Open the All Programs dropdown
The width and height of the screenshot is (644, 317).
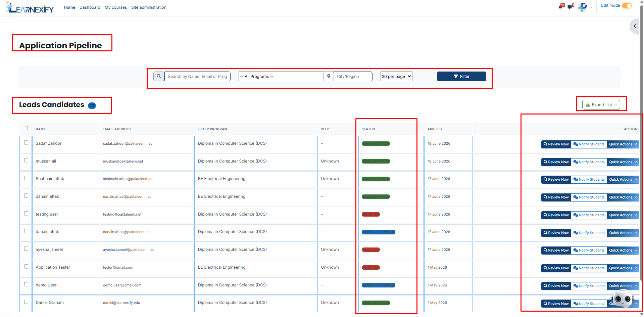pyautogui.click(x=281, y=77)
